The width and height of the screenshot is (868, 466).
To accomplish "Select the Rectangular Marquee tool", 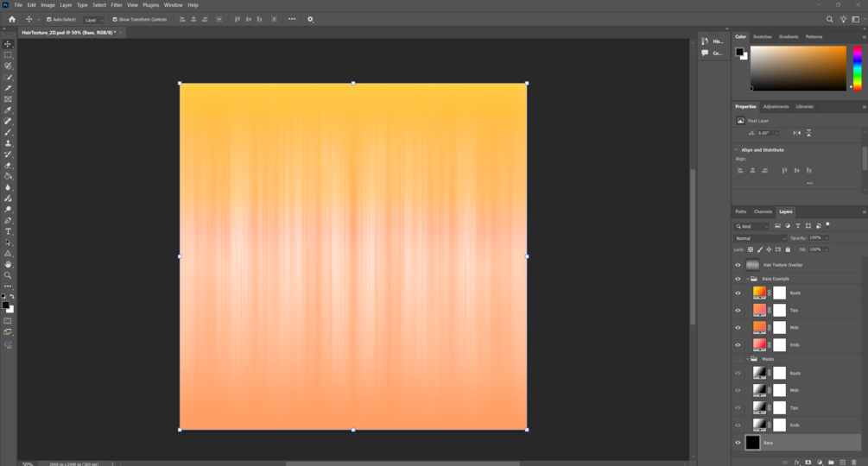I will coord(8,54).
